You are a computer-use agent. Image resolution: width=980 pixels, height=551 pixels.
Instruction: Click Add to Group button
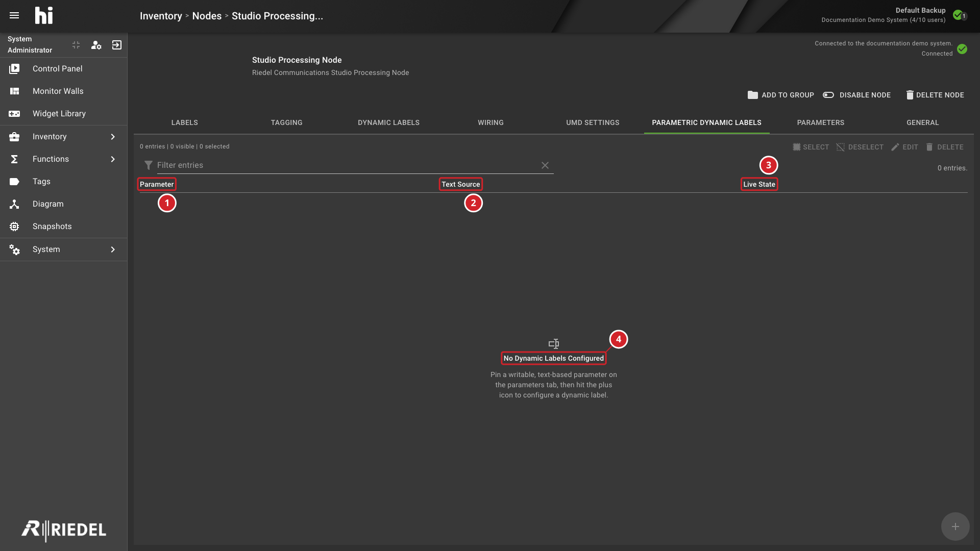[x=781, y=95]
